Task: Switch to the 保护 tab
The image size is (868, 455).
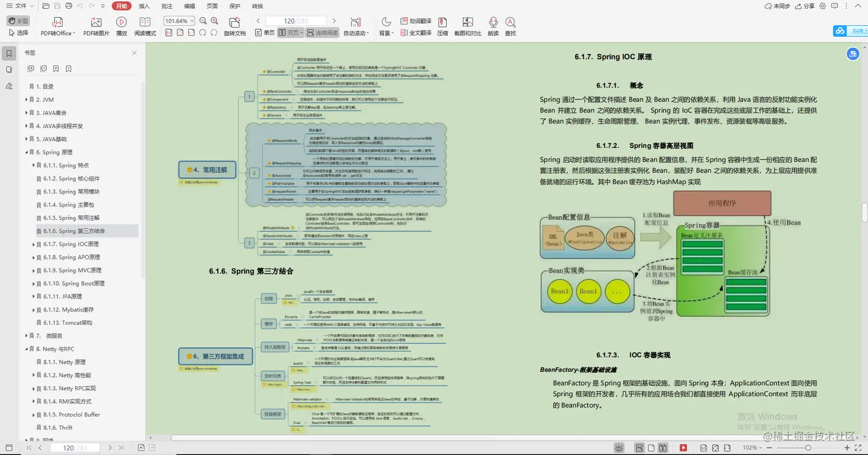Action: (235, 6)
